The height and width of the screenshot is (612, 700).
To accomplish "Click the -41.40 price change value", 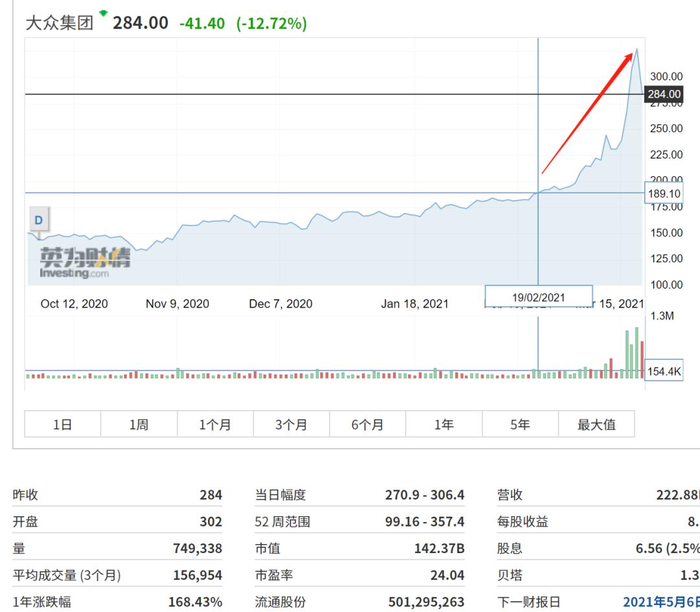I will click(x=202, y=23).
